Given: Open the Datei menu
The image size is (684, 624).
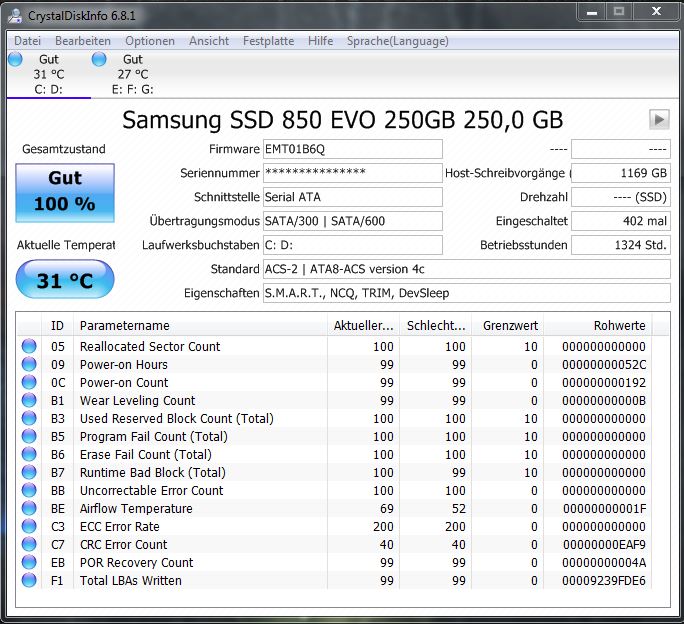Looking at the screenshot, I should 27,41.
